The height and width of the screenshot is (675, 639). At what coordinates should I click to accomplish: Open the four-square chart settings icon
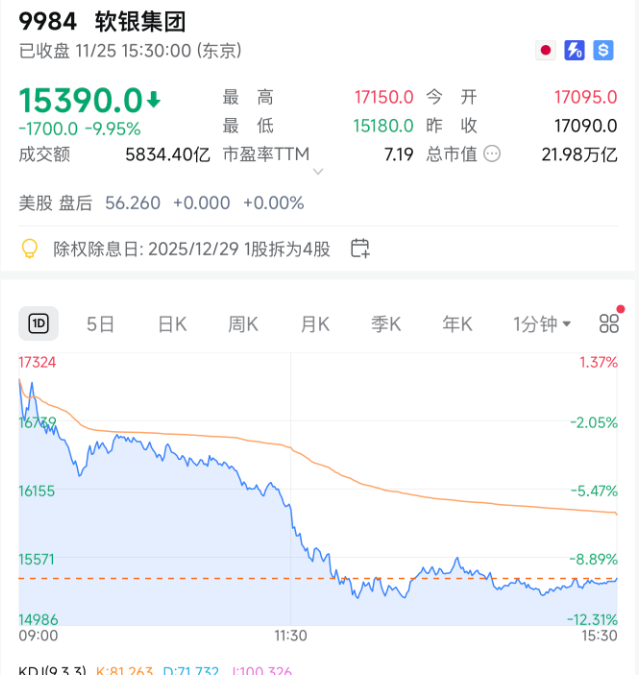tap(609, 323)
